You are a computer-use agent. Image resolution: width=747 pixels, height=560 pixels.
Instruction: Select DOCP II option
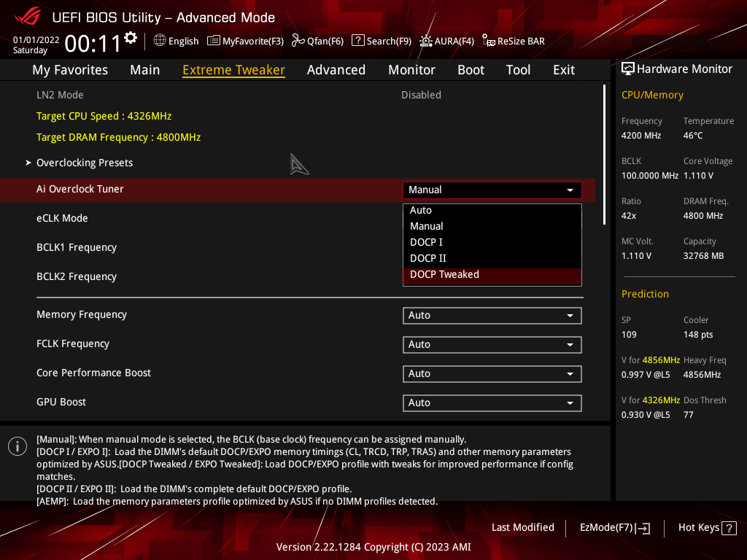click(x=492, y=258)
